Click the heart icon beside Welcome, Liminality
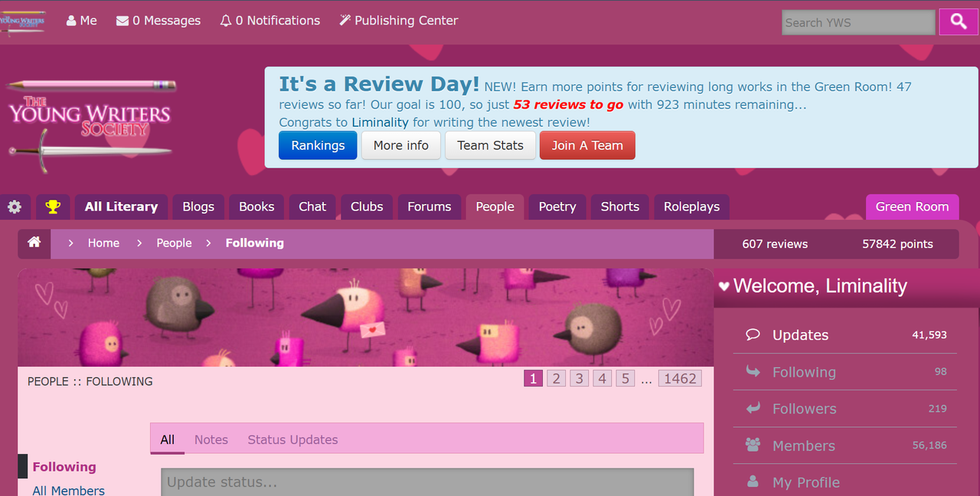980x496 pixels. click(x=724, y=286)
